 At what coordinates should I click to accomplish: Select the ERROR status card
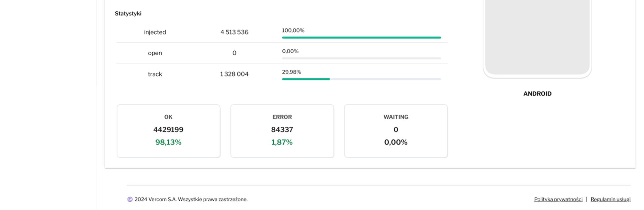click(x=282, y=131)
